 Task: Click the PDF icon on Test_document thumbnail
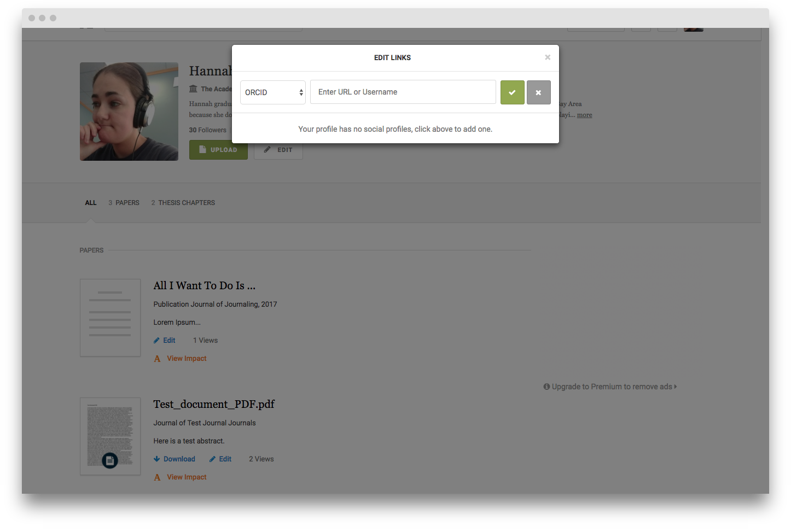tap(110, 460)
